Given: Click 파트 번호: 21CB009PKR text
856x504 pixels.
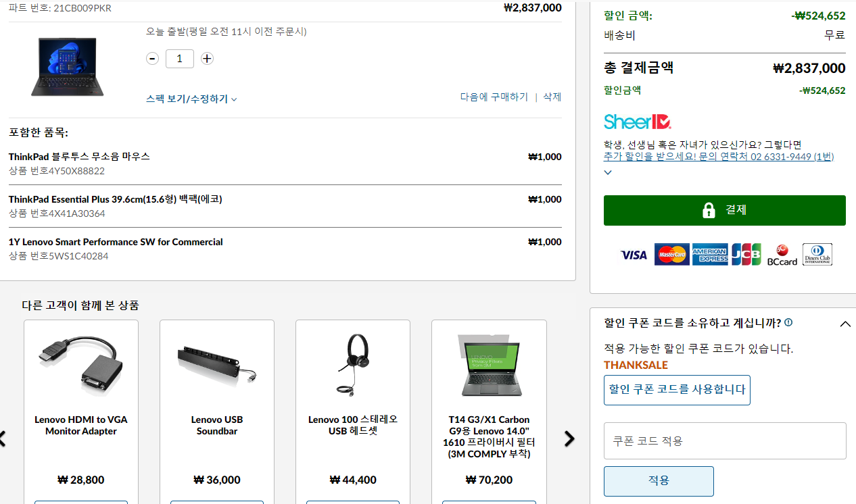Looking at the screenshot, I should click(60, 8).
